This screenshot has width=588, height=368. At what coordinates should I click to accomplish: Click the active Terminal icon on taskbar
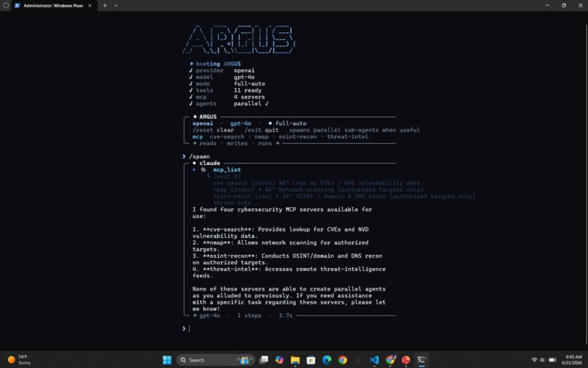click(422, 360)
